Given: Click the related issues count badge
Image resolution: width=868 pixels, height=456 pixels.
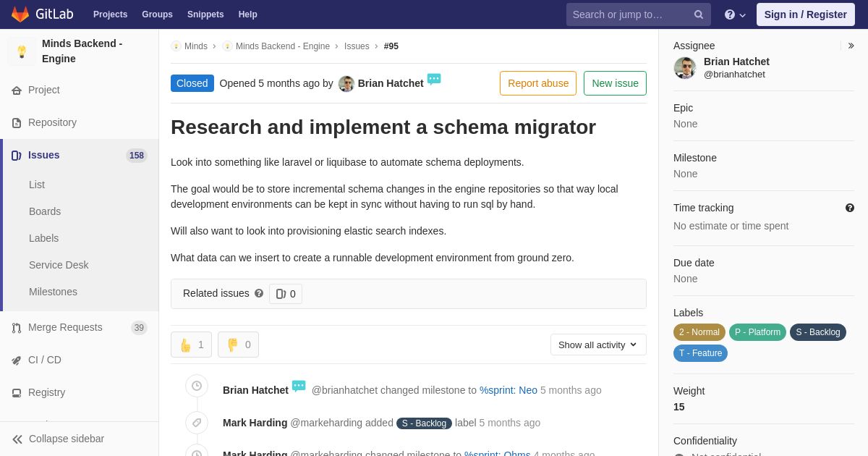Looking at the screenshot, I should click(x=286, y=294).
